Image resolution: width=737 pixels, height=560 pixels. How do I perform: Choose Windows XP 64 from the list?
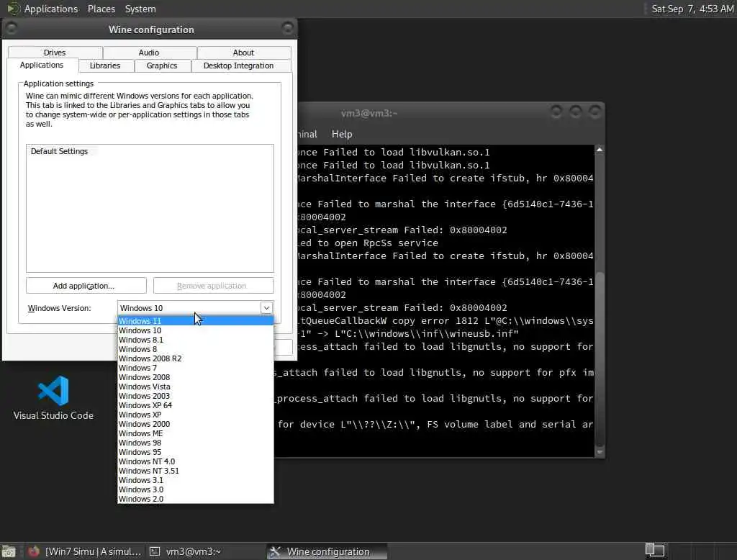[196, 405]
